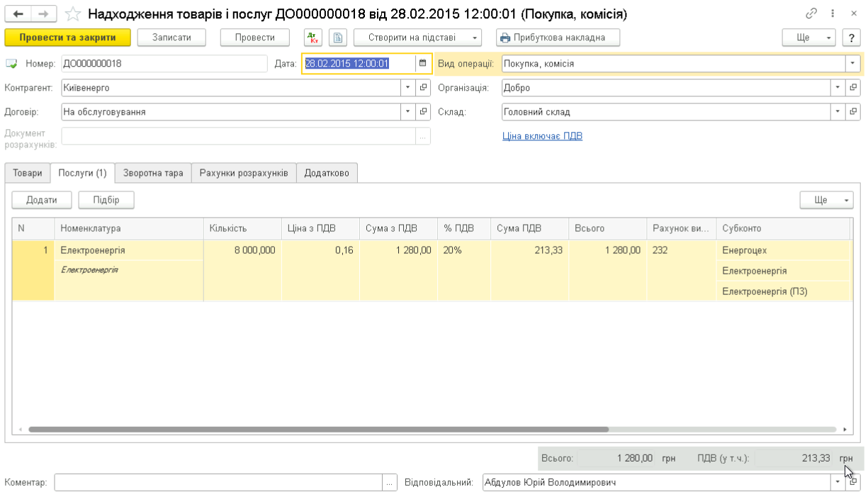
Task: Switch to the Товари tab
Action: point(27,173)
